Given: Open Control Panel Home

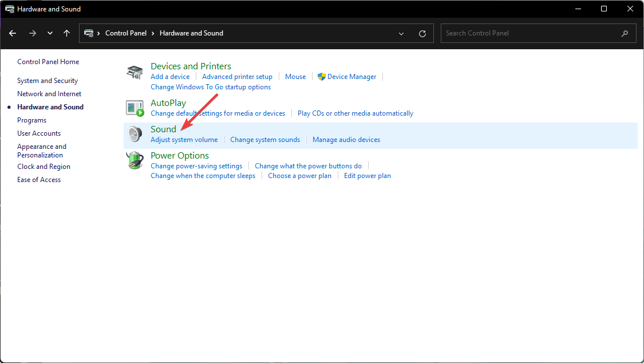Looking at the screenshot, I should click(48, 62).
